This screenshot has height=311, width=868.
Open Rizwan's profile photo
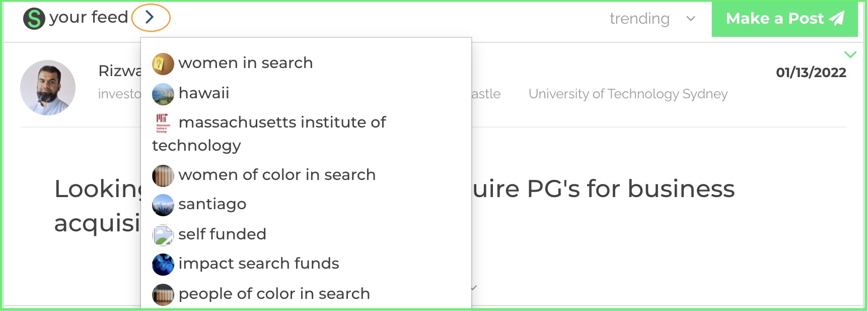[x=48, y=88]
